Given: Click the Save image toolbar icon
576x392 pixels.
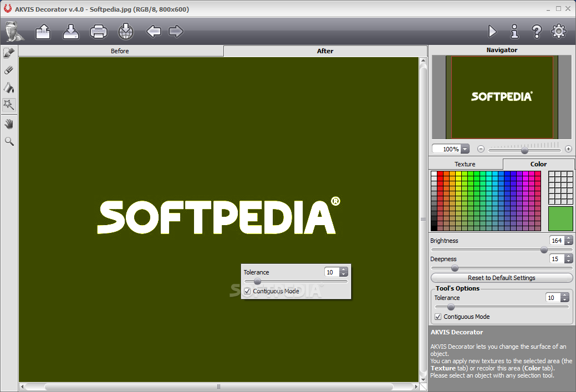Looking at the screenshot, I should 70,32.
